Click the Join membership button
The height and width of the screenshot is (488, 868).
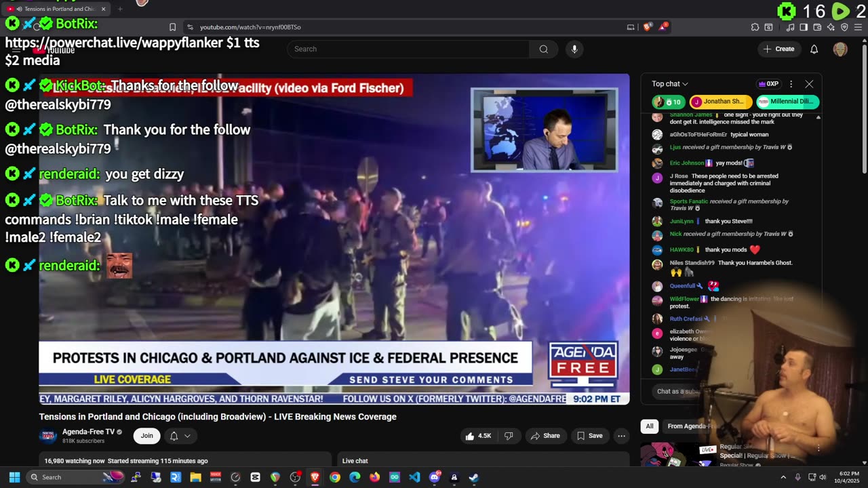point(147,436)
